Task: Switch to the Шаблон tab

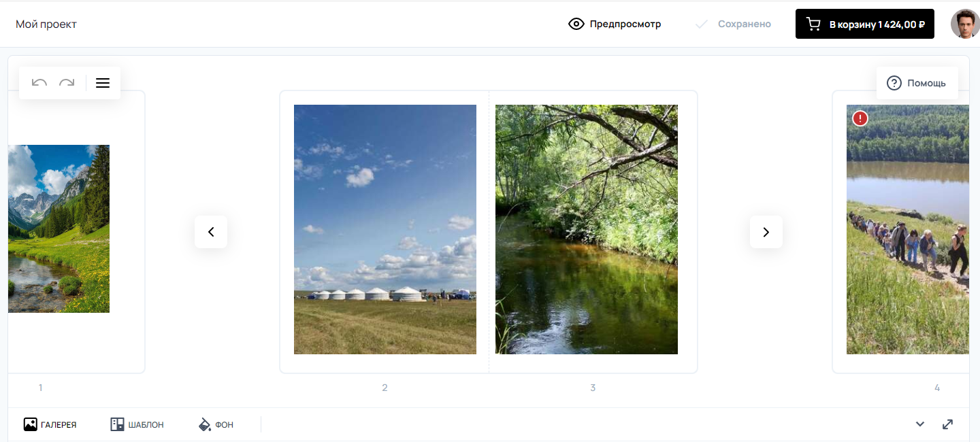Action: coord(137,424)
